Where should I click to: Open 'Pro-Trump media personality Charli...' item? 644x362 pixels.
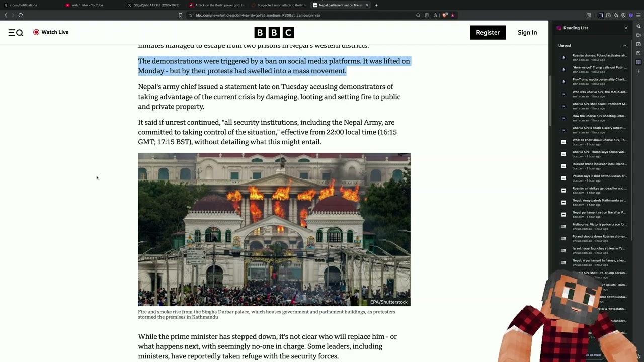[x=594, y=82]
